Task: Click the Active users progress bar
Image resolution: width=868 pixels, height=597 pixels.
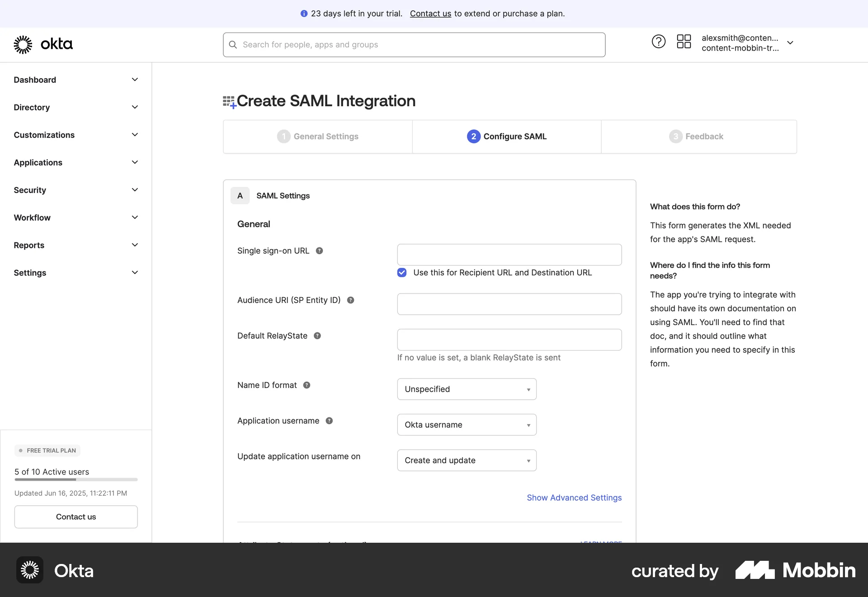Action: coord(75,479)
